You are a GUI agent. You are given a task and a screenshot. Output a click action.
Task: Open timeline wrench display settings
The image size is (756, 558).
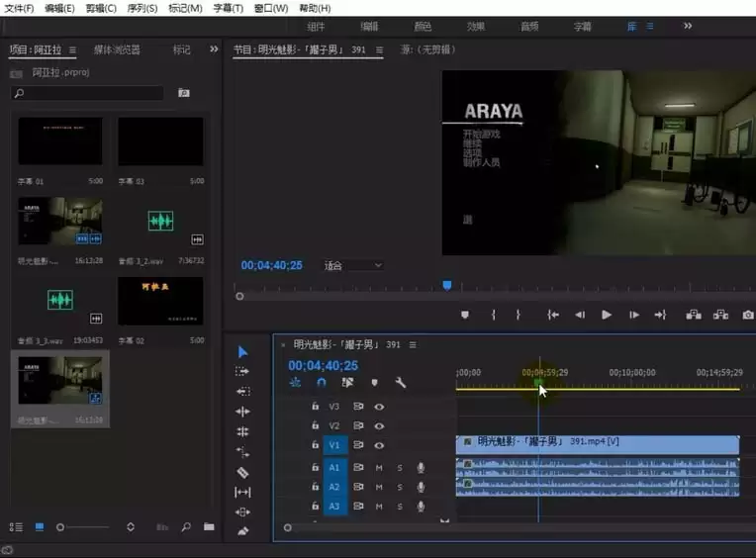401,383
